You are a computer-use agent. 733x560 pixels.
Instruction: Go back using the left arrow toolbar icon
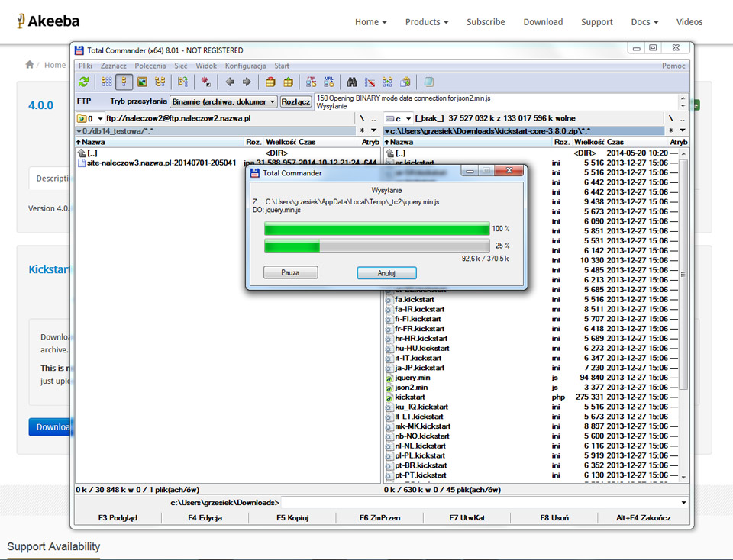230,82
